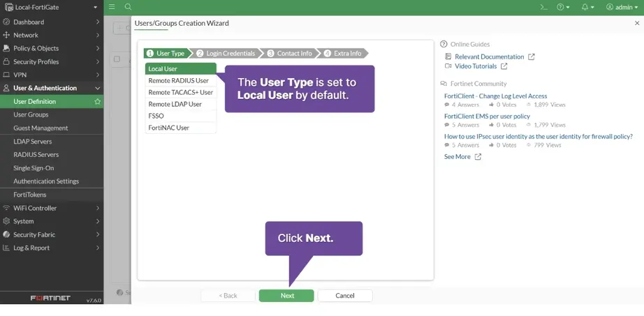Click the Fortinet logo at sidebar bottom

pyautogui.click(x=50, y=298)
